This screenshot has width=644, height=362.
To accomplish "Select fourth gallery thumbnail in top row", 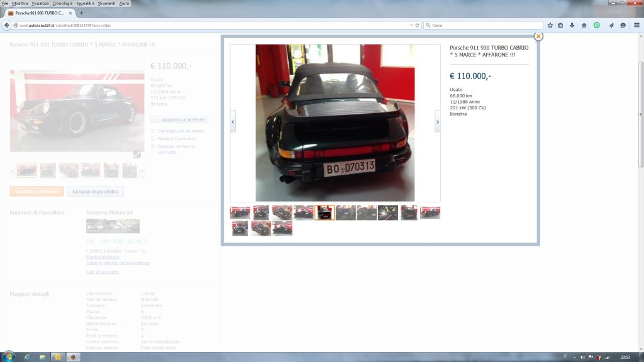I will pos(304,212).
